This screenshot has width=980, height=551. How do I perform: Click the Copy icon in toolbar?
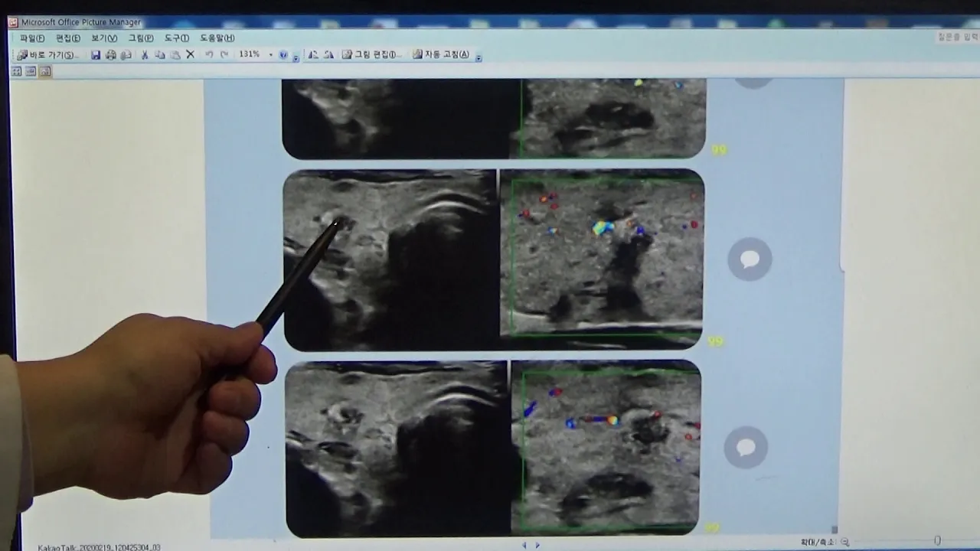coord(159,55)
